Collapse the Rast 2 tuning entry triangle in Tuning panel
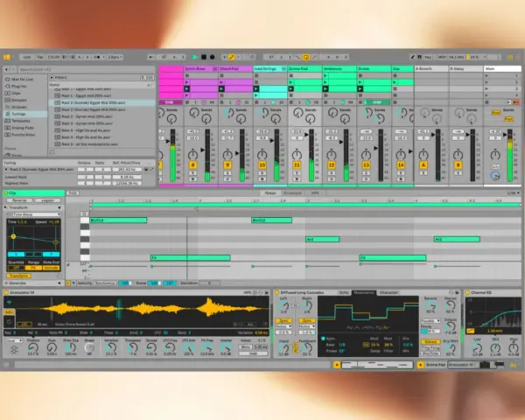Viewport: 525px width, 420px height. tap(6, 170)
